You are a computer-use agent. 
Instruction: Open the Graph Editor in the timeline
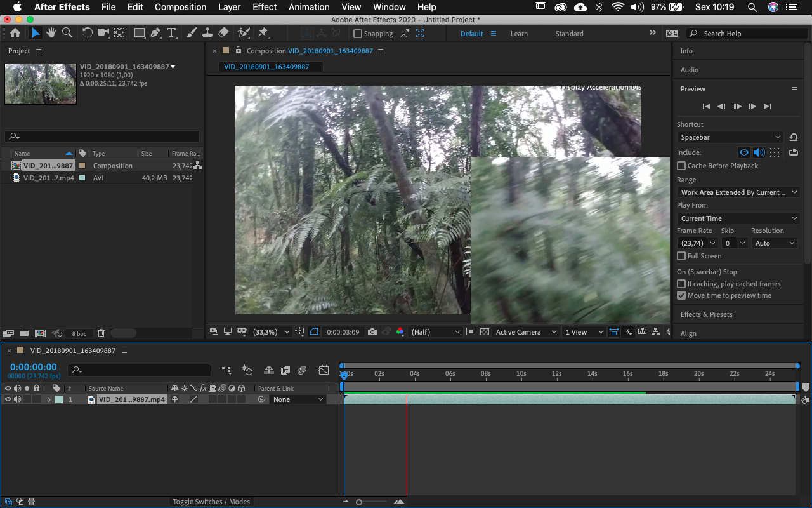point(324,370)
